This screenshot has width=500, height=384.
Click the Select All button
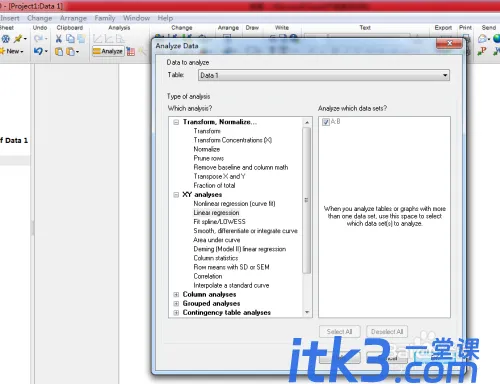coord(339,332)
